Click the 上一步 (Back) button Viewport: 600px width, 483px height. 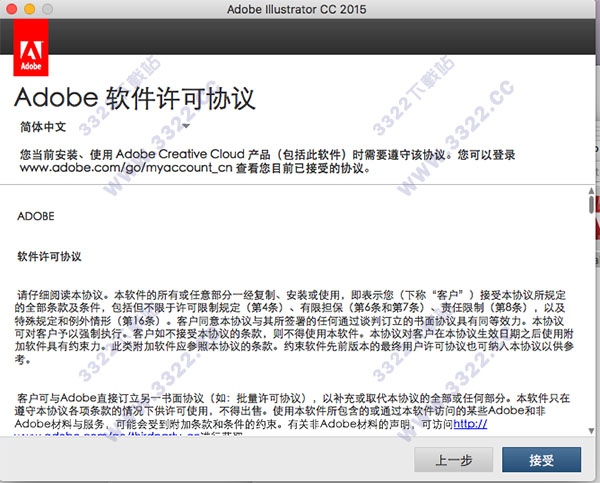[x=453, y=460]
